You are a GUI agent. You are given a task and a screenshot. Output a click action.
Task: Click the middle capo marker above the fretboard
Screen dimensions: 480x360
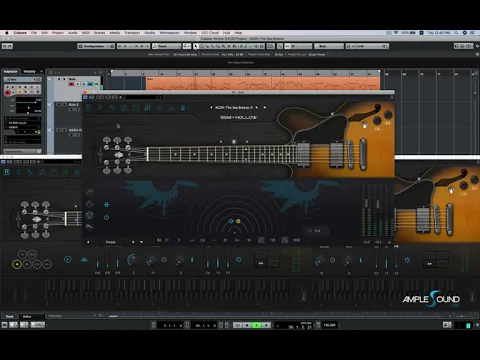pos(234,142)
